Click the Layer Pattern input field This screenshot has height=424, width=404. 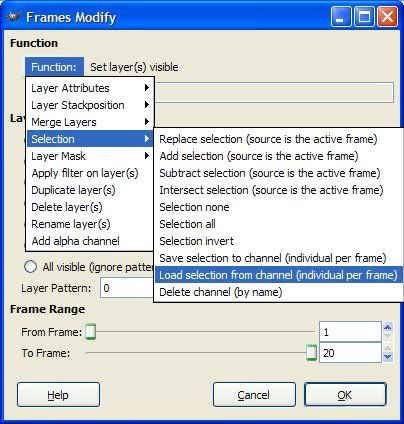(x=127, y=288)
